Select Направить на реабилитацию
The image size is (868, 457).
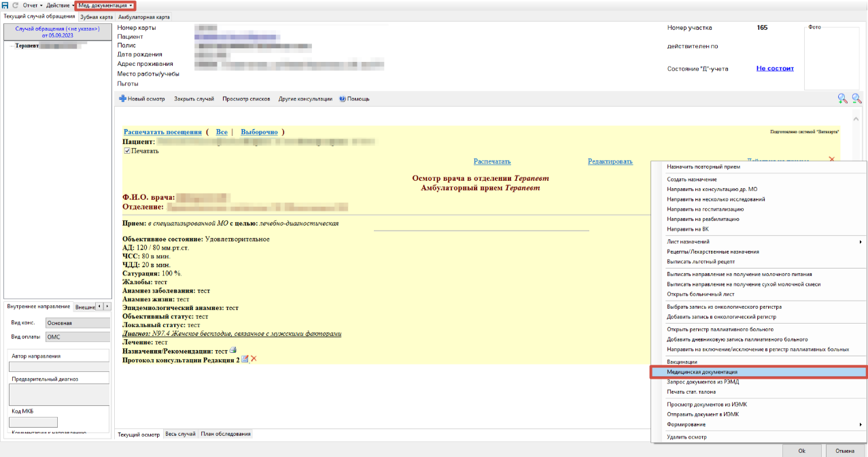(x=759, y=219)
